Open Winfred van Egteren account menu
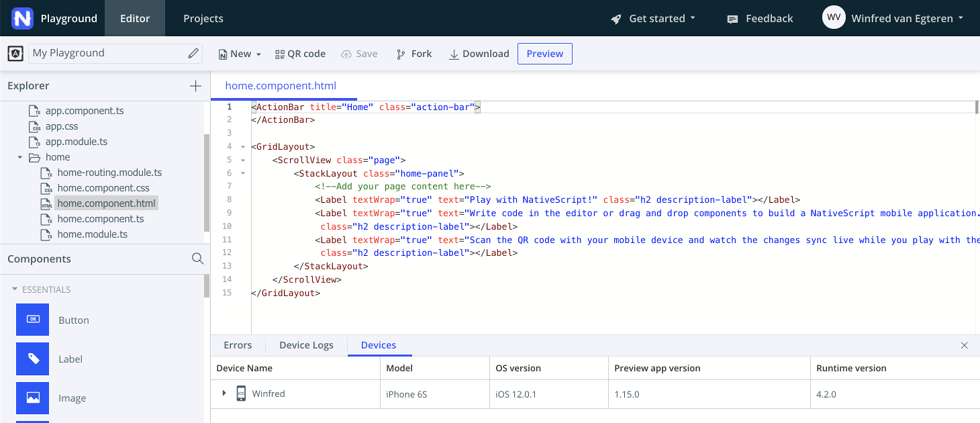 [x=893, y=18]
